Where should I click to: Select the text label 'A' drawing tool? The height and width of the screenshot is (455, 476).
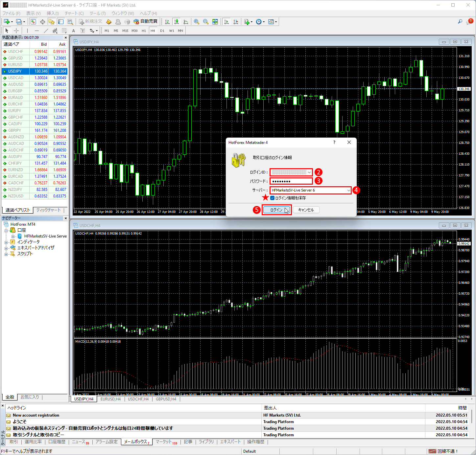coord(73,31)
